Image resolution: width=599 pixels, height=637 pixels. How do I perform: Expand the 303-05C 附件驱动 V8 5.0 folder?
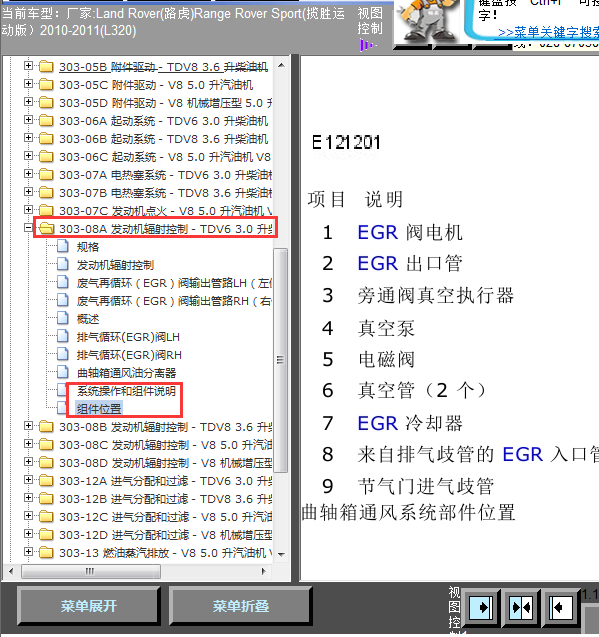(28, 84)
